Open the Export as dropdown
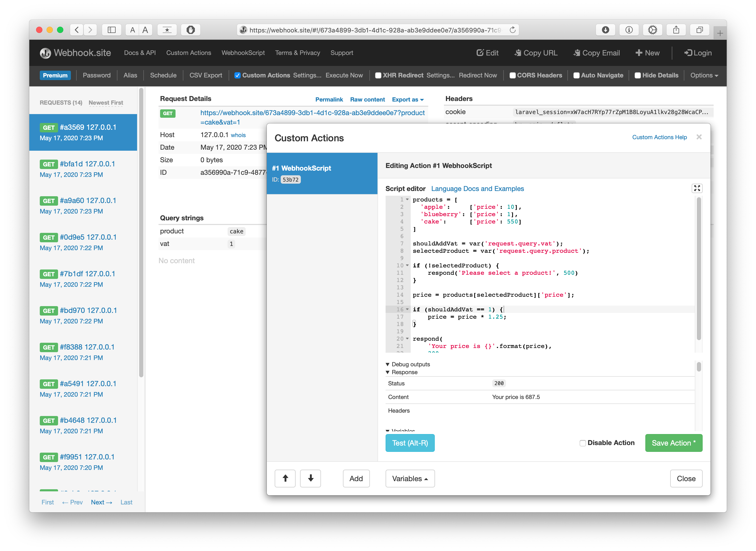 (x=408, y=99)
